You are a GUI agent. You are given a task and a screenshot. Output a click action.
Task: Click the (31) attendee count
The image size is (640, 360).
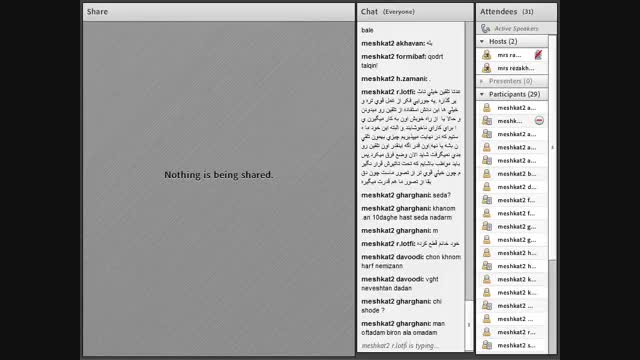click(528, 12)
